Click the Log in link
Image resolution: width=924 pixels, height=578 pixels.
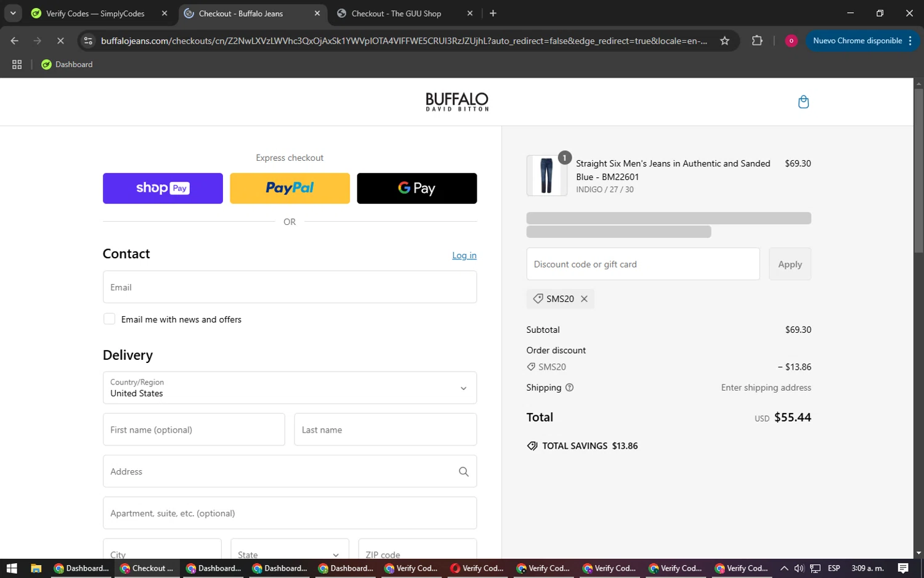[464, 255]
